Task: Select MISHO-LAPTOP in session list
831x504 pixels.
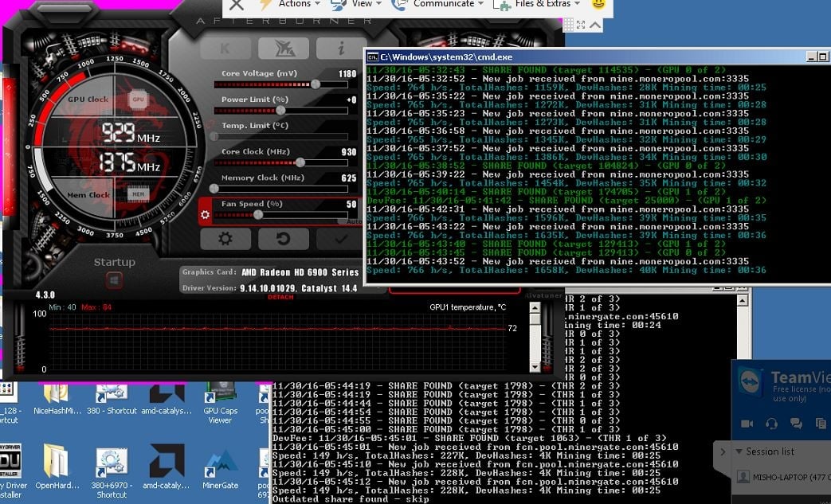Action: pyautogui.click(x=781, y=477)
